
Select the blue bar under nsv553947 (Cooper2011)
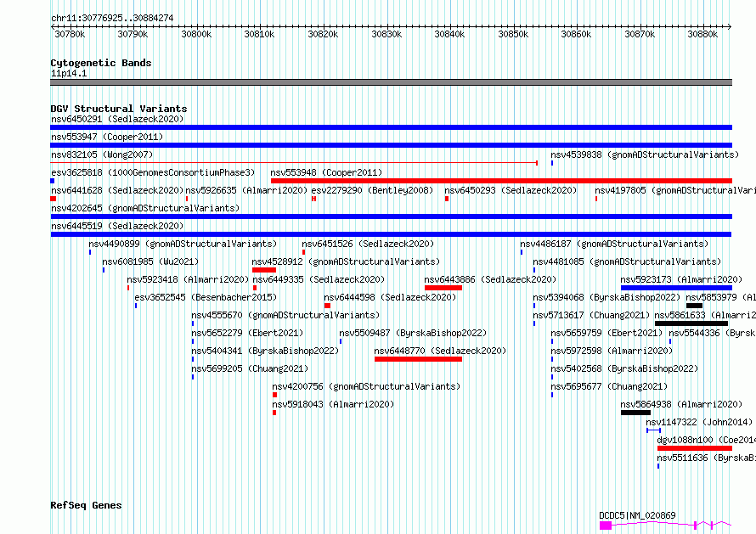[x=391, y=145]
